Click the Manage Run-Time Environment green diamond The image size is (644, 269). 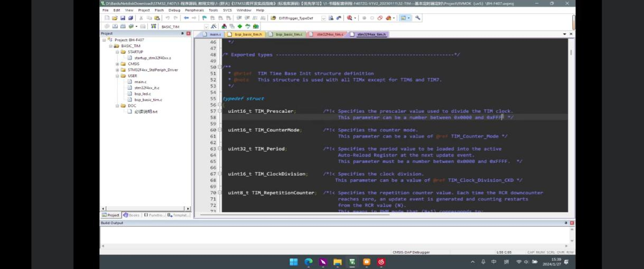(240, 26)
